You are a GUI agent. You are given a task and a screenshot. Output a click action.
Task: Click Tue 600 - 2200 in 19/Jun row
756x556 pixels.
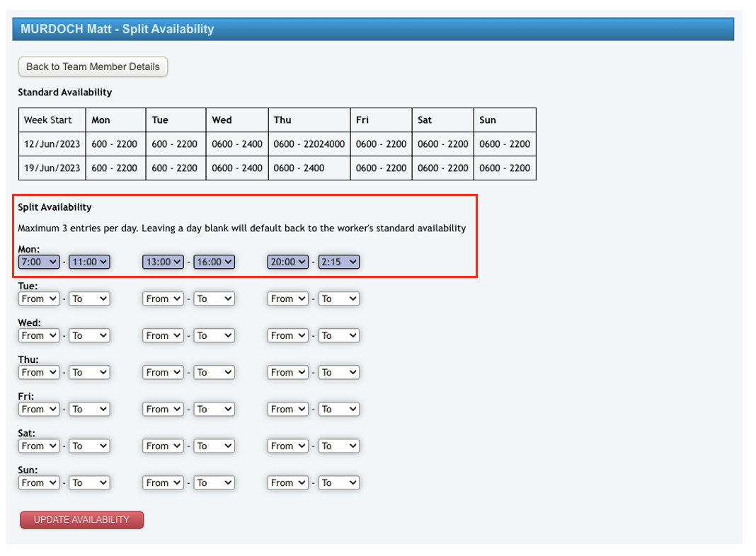pos(176,168)
